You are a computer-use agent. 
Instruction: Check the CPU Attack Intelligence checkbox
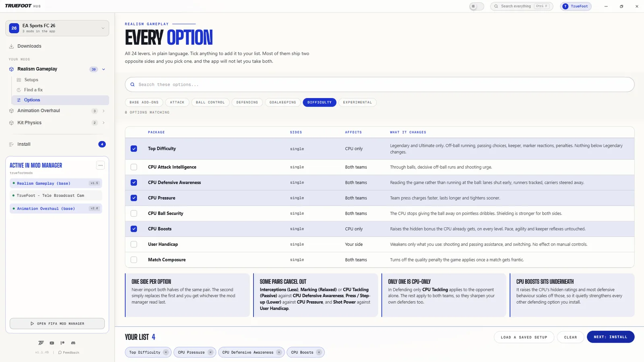coord(134,167)
